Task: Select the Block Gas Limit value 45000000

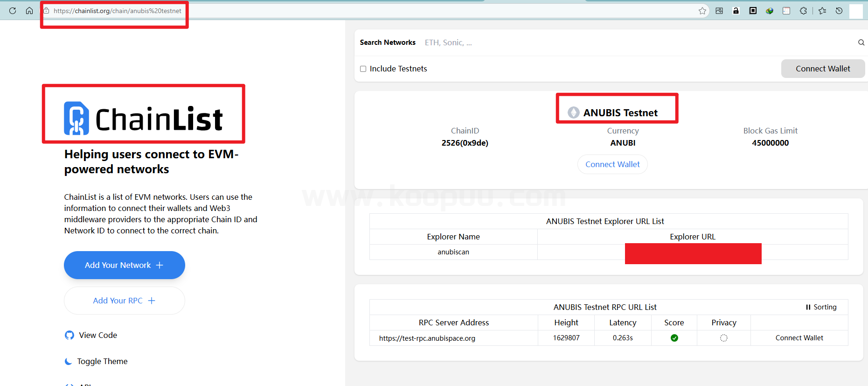Action: 771,143
